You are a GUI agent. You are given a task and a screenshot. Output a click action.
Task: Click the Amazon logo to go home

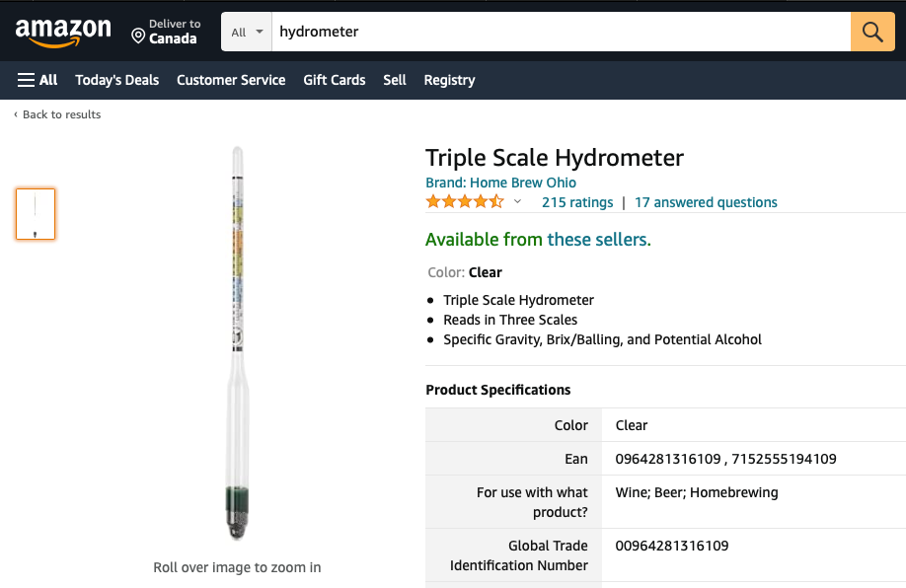coord(63,32)
